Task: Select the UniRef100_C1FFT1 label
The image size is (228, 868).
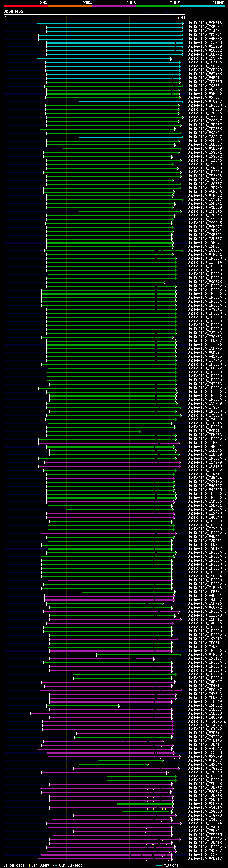Action: 204,619
